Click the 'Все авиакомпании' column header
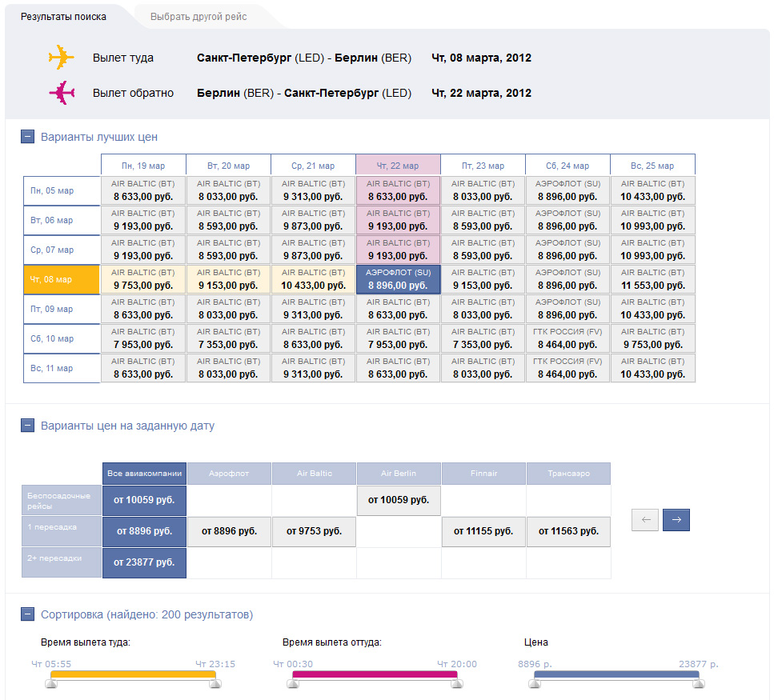The width and height of the screenshot is (774, 700). point(144,474)
